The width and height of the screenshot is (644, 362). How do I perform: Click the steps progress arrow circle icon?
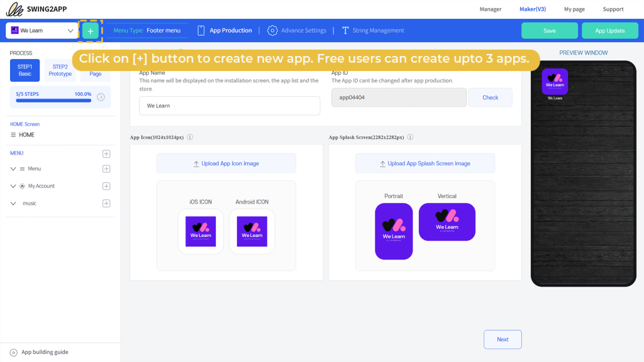click(x=101, y=97)
